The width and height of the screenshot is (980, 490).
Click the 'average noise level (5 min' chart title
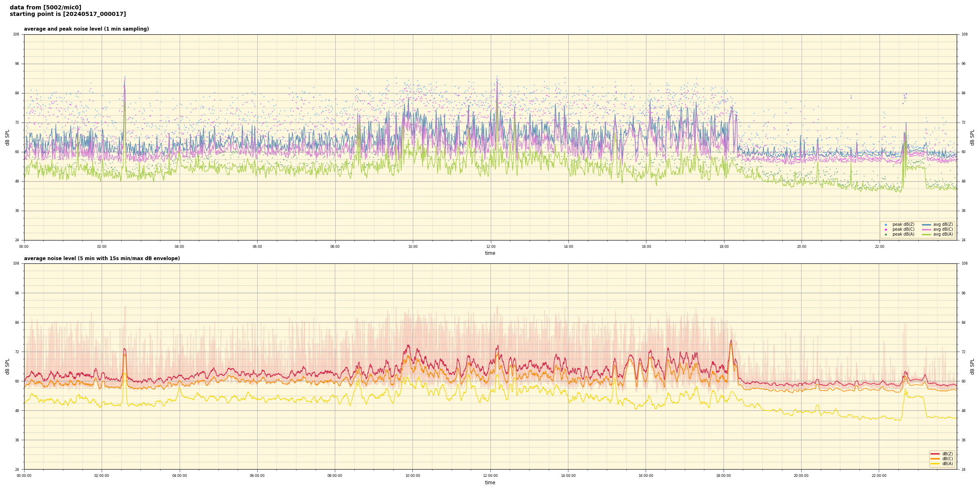point(102,258)
